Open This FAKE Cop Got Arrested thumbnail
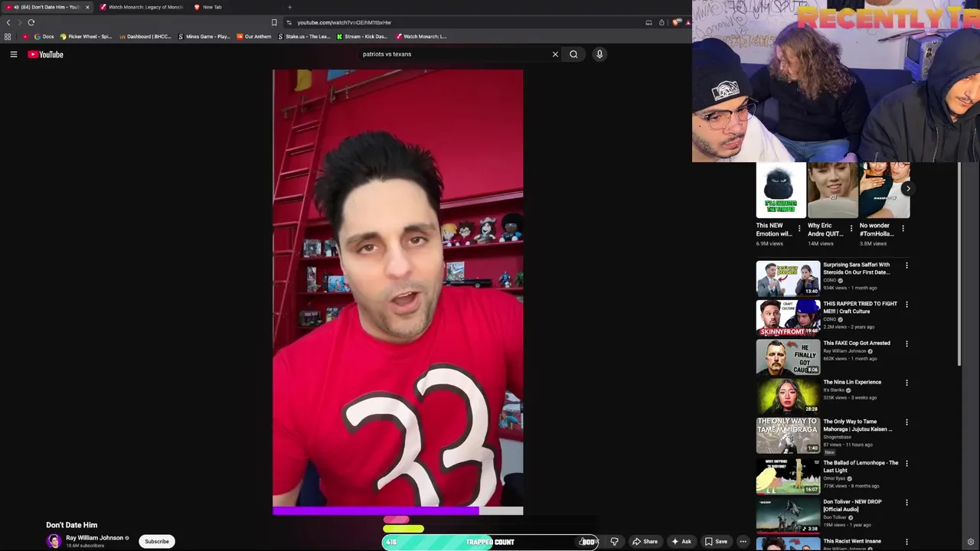This screenshot has height=551, width=980. (x=788, y=357)
